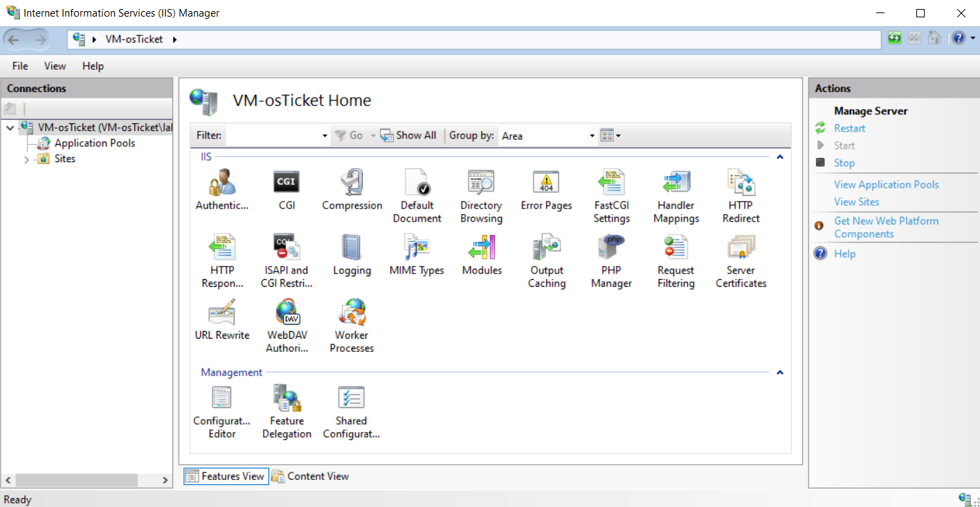Click Restart in the Actions pane
The height and width of the screenshot is (507, 980).
click(849, 128)
